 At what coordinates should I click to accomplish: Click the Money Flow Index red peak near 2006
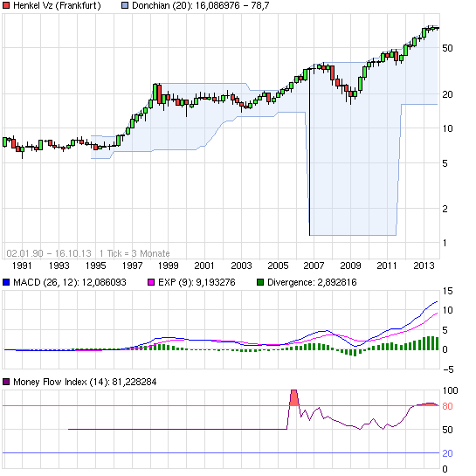[293, 397]
